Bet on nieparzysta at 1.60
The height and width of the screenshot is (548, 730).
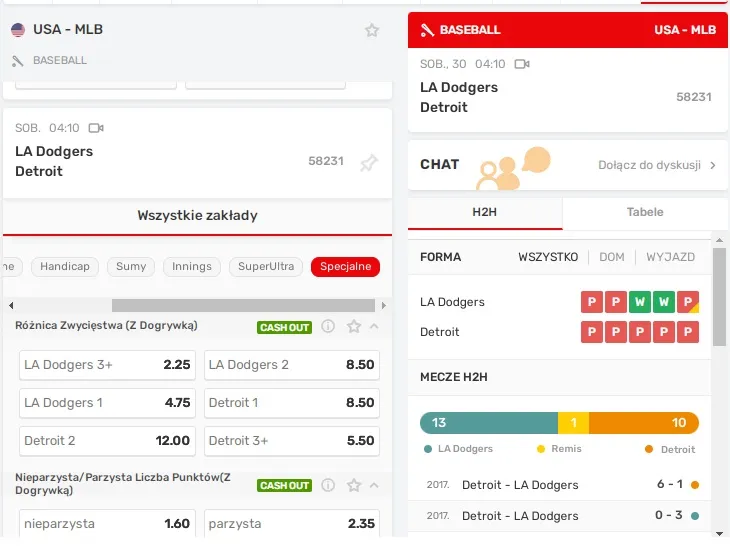point(107,523)
